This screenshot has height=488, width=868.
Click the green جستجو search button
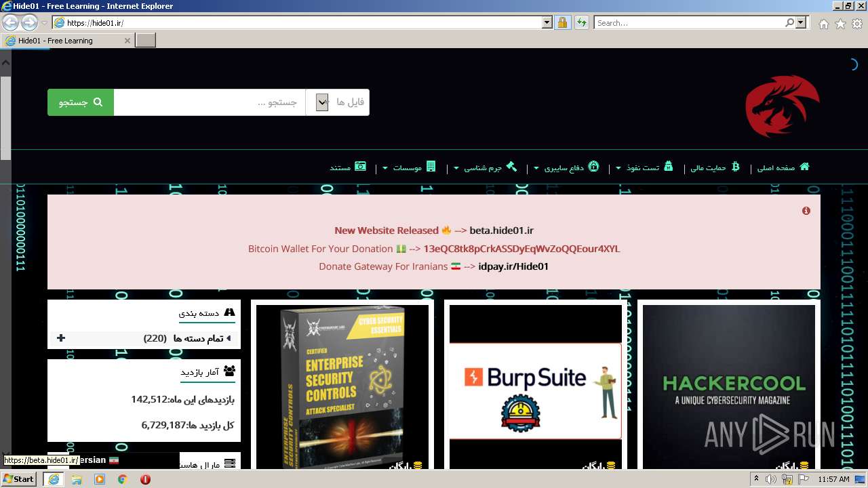[81, 102]
